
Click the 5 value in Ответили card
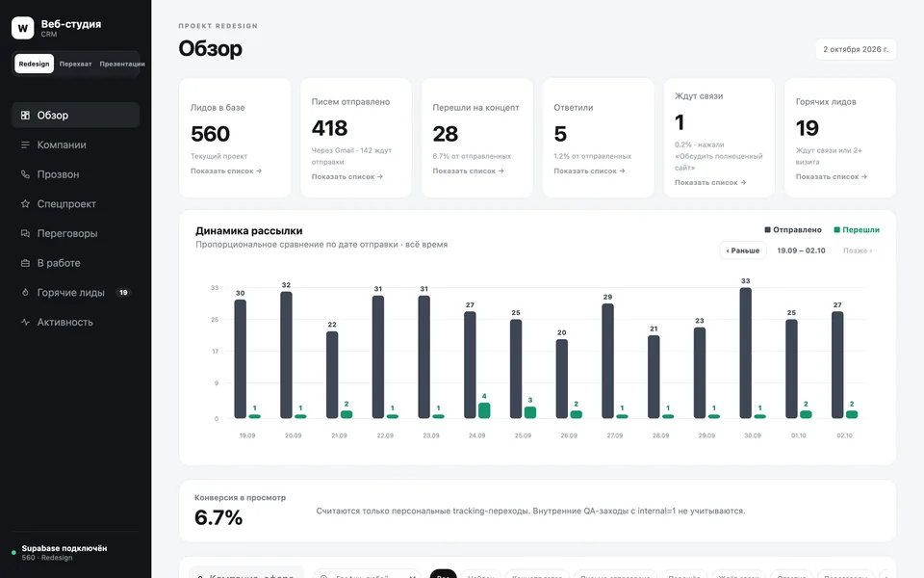(560, 134)
